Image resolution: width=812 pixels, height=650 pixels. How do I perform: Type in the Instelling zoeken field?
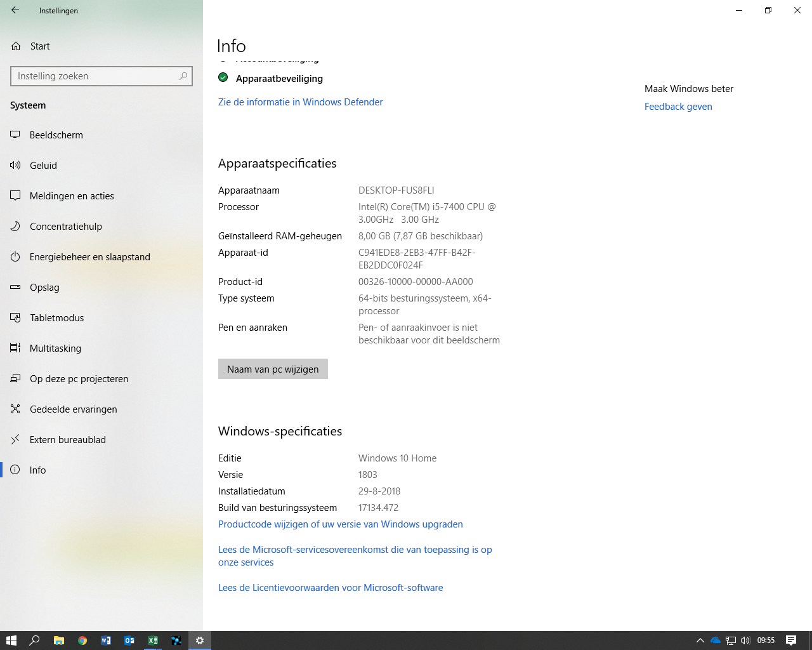click(95, 76)
